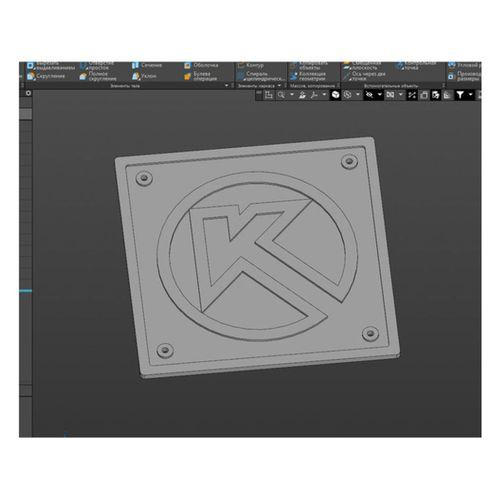
Task: Toggle the selection filter funnel
Action: (460, 95)
